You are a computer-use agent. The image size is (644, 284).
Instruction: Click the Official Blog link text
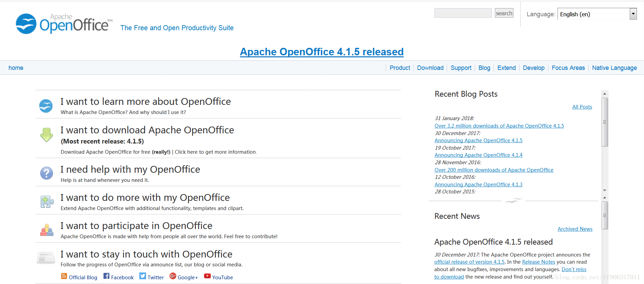(x=83, y=277)
